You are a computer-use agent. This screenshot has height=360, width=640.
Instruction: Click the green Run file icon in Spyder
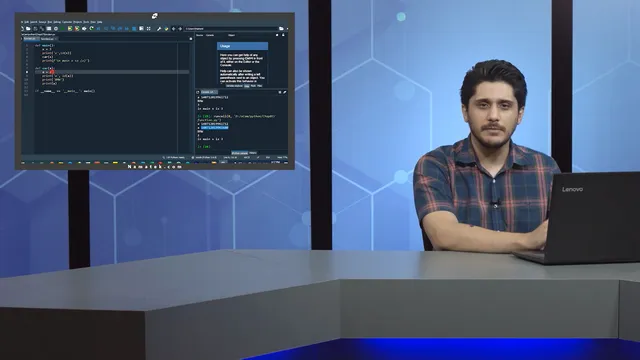62,29
